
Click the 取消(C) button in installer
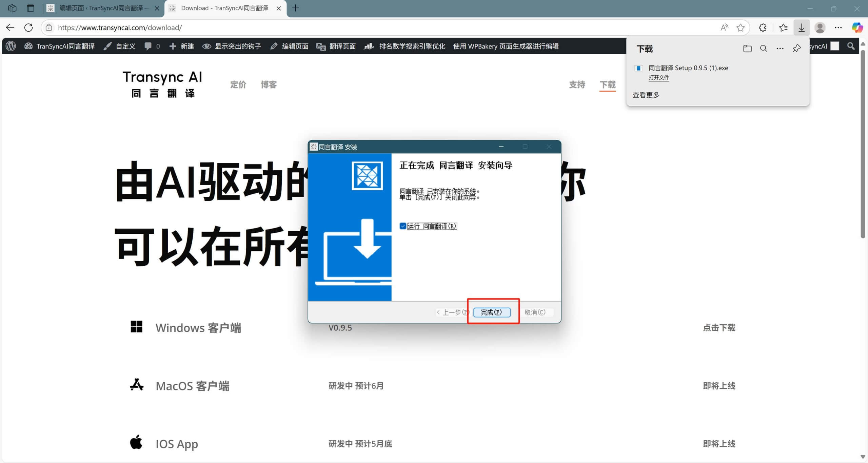click(x=535, y=312)
